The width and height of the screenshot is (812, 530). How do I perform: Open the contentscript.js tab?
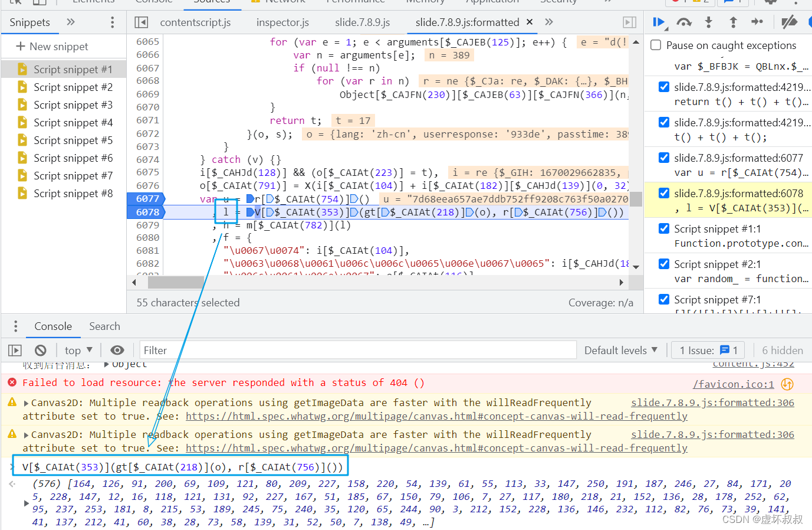[195, 22]
